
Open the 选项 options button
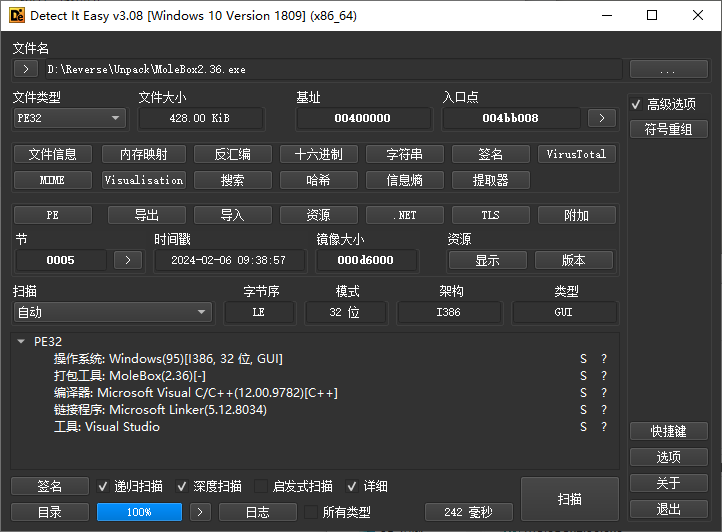point(669,457)
